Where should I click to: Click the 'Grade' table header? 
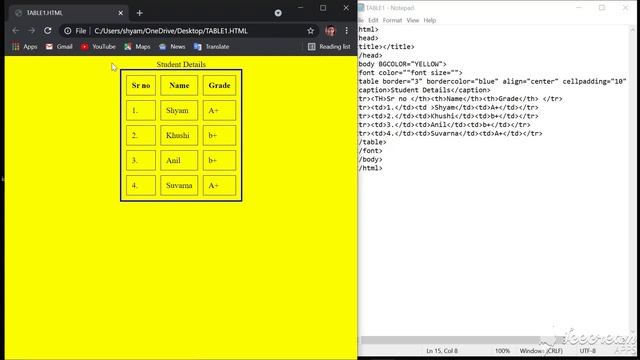[219, 85]
